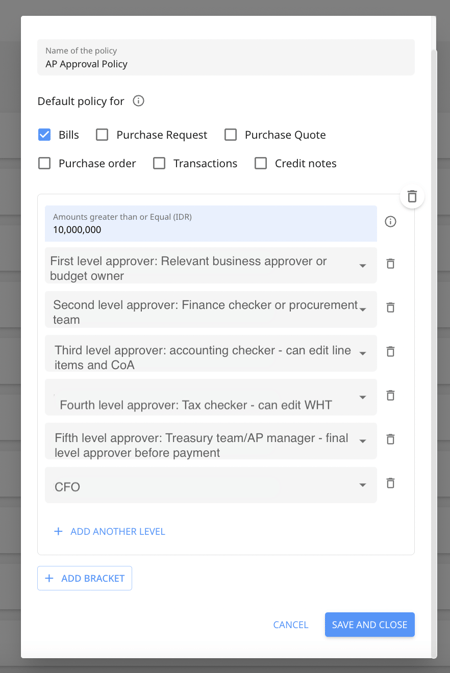The width and height of the screenshot is (450, 673).
Task: Delete the Fifth level approver row
Action: [x=390, y=439]
